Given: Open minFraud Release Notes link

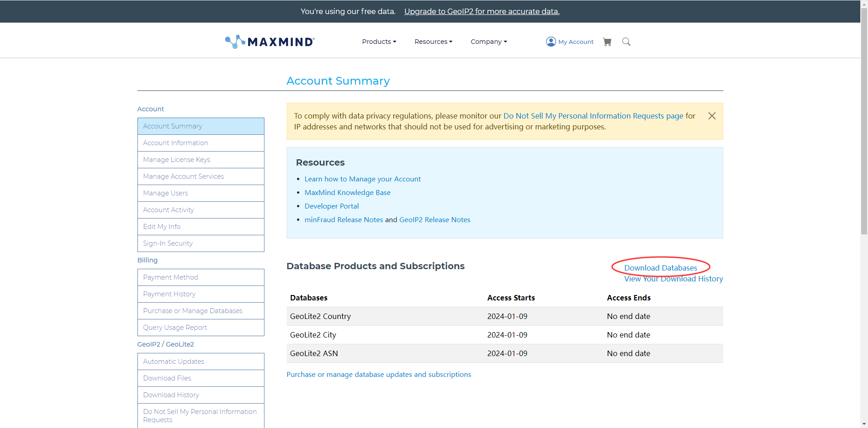Looking at the screenshot, I should pos(344,220).
